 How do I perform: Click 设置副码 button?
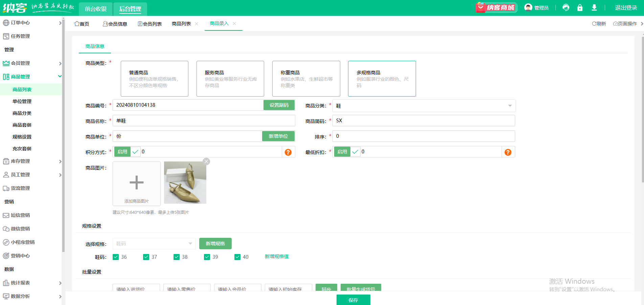(279, 105)
